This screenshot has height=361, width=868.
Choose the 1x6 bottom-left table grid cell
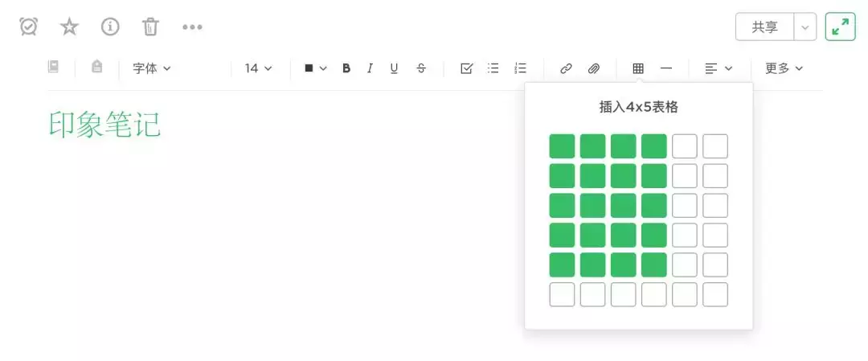pos(562,294)
